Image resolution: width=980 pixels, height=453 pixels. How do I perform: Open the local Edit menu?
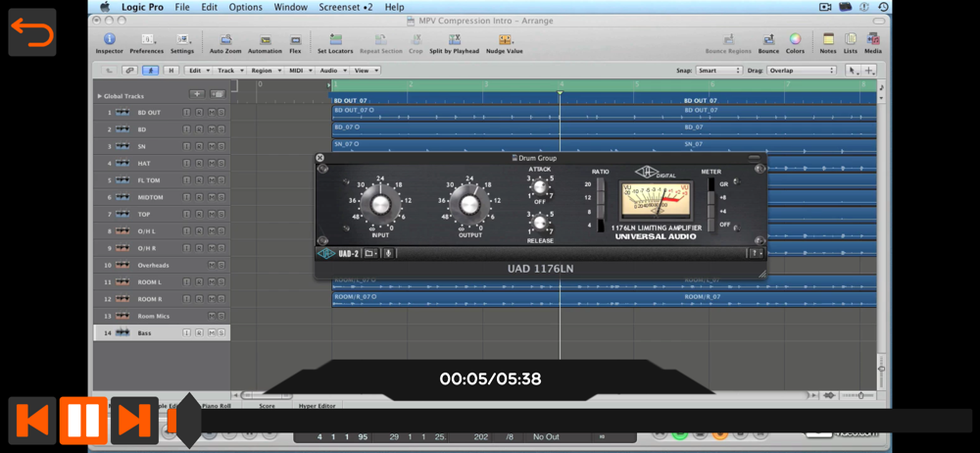tap(199, 71)
